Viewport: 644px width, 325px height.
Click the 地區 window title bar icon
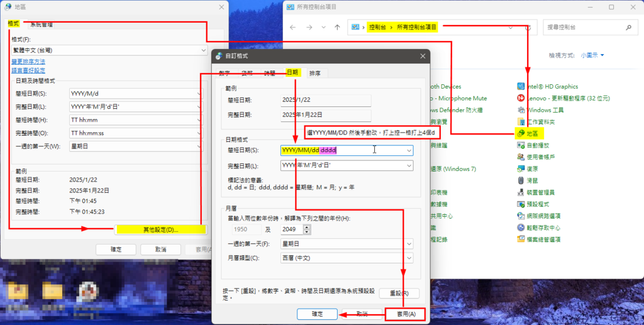pyautogui.click(x=8, y=7)
